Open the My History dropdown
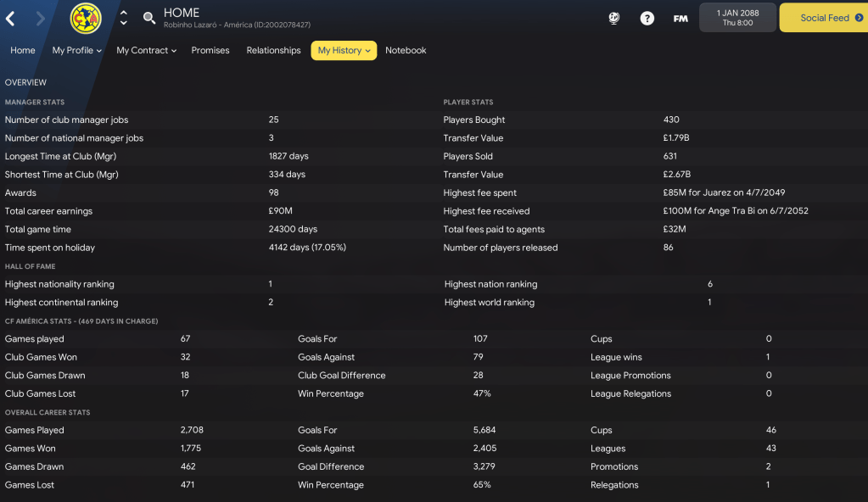The width and height of the screenshot is (868, 502). pyautogui.click(x=344, y=51)
